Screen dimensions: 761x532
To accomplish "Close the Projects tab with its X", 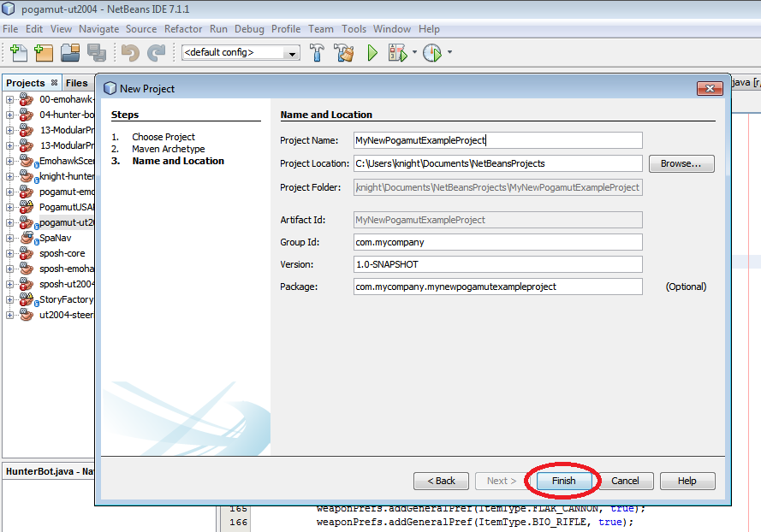I will coord(55,82).
